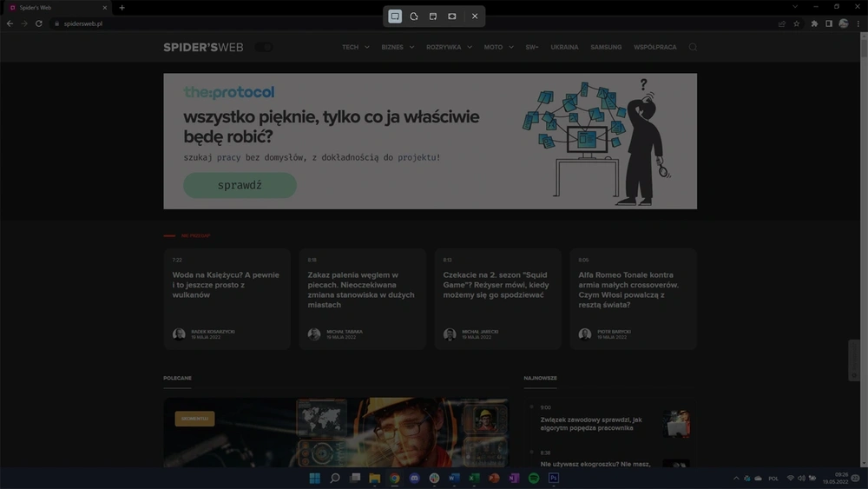The width and height of the screenshot is (868, 489).
Task: Open the UKRAINA section
Action: coord(564,47)
